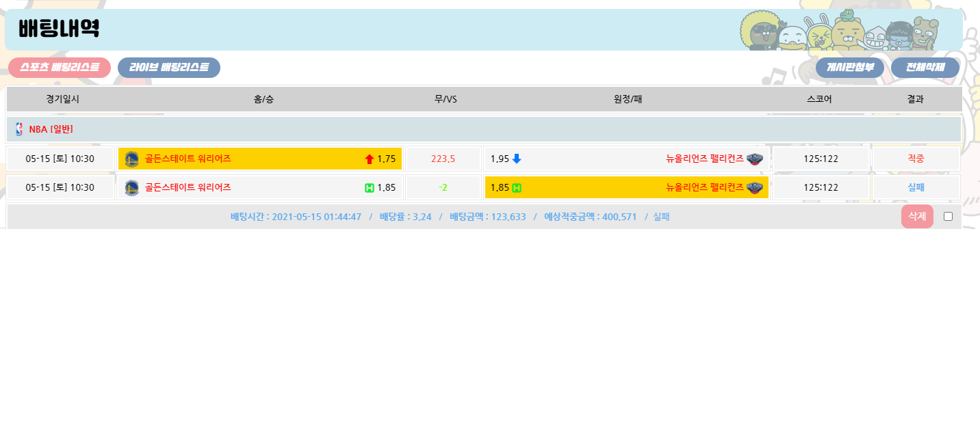Click the NBA [일반] league label
Image resolution: width=980 pixels, height=443 pixels.
tap(51, 129)
